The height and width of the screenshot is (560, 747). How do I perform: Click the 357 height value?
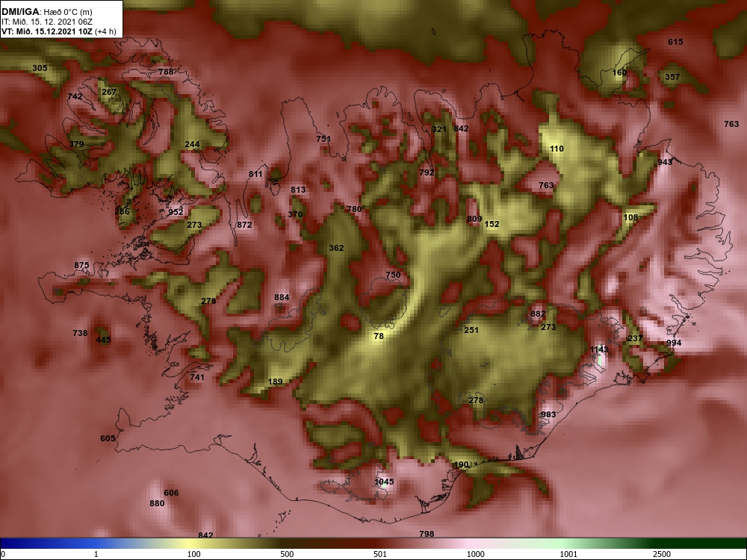tap(672, 77)
